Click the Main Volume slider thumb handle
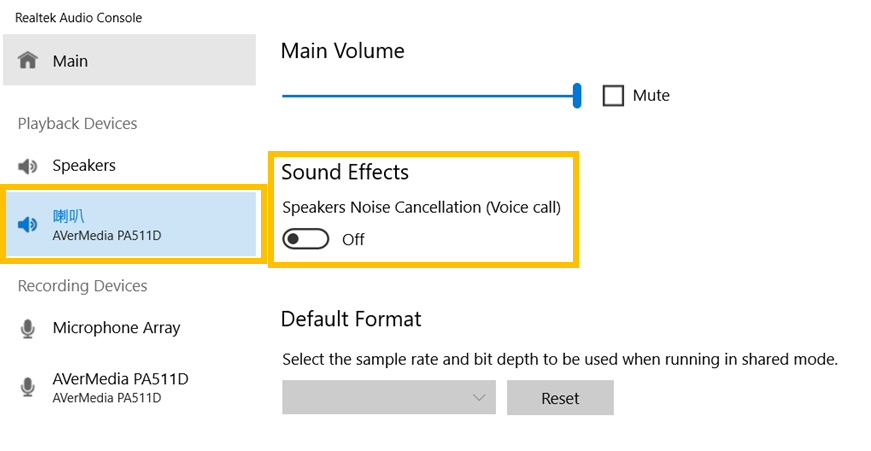 (577, 96)
